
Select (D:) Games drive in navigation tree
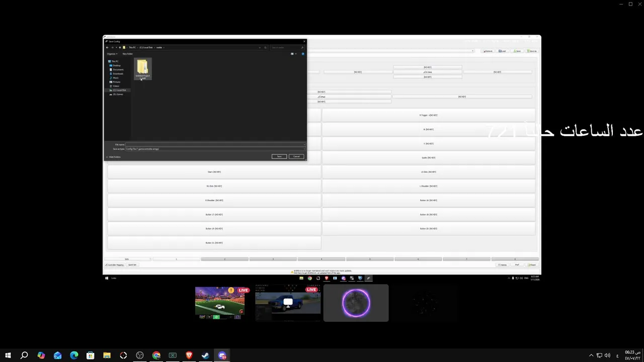coord(117,94)
